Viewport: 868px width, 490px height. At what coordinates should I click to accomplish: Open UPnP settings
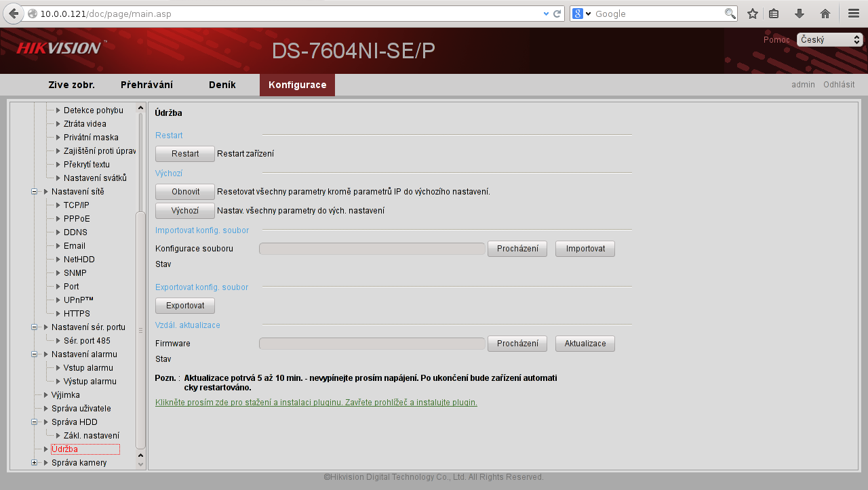(x=79, y=300)
